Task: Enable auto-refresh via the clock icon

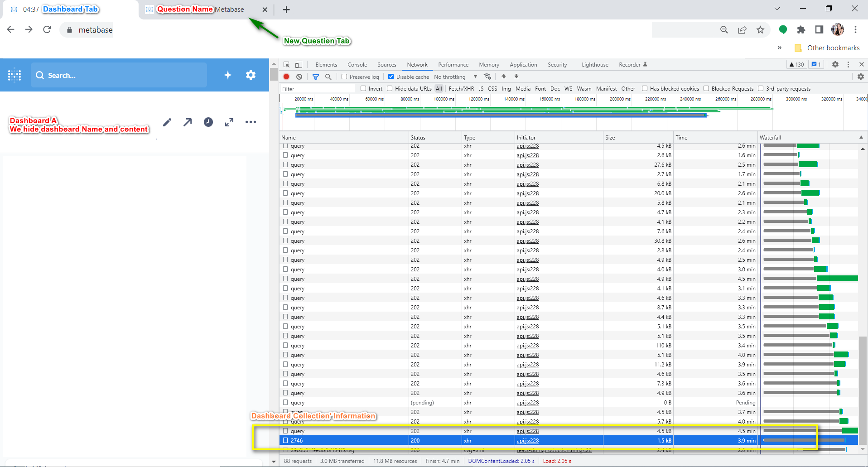Action: click(208, 122)
